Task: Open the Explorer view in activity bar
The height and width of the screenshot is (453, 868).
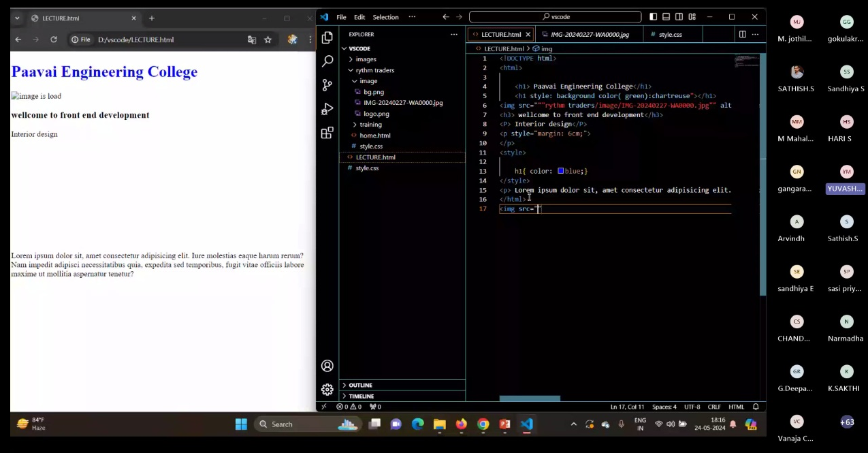Action: click(x=327, y=37)
